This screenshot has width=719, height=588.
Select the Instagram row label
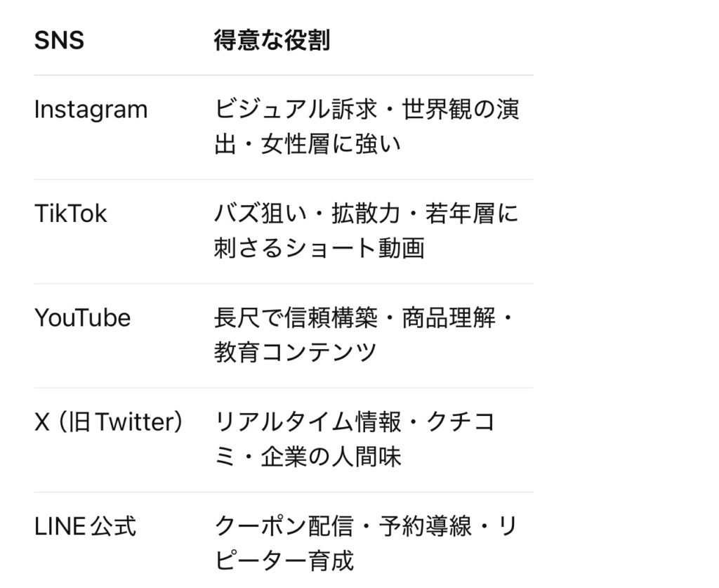(91, 110)
